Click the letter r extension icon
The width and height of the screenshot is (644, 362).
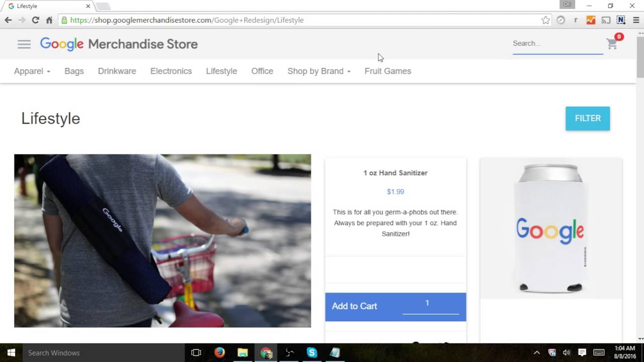click(576, 20)
